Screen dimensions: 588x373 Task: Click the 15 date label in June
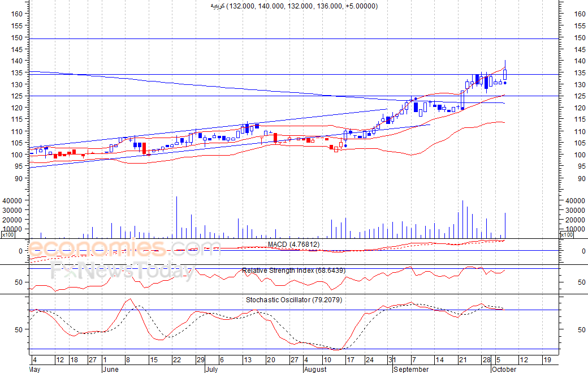coord(154,360)
